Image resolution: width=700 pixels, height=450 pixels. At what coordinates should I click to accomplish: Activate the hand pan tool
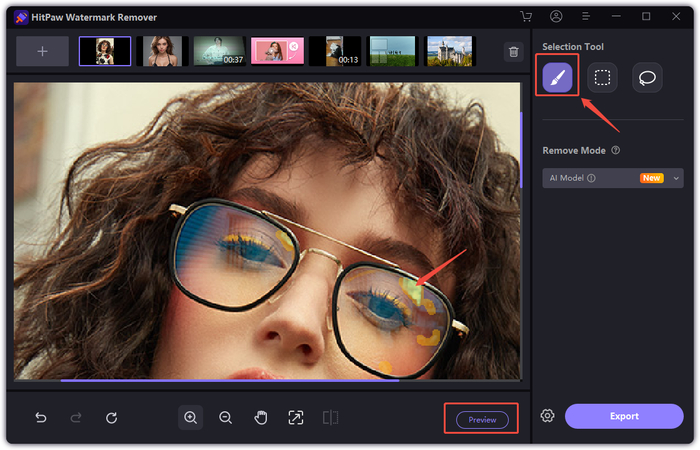tap(261, 418)
